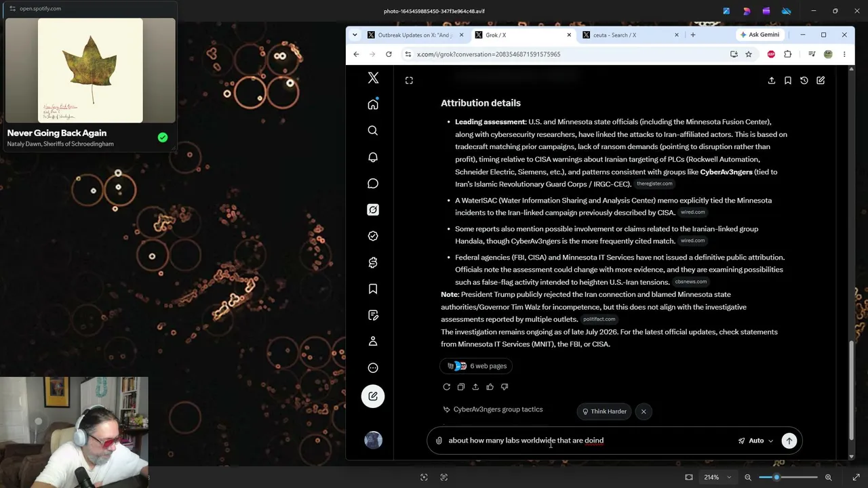The width and height of the screenshot is (868, 488).
Task: Bookmark the Grok conversation
Action: [788, 81]
